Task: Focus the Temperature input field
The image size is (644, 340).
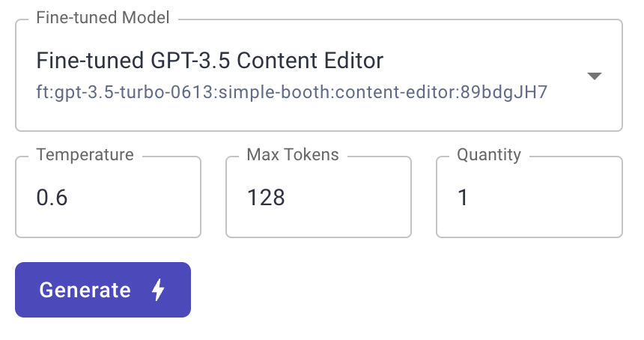Action: 108,198
